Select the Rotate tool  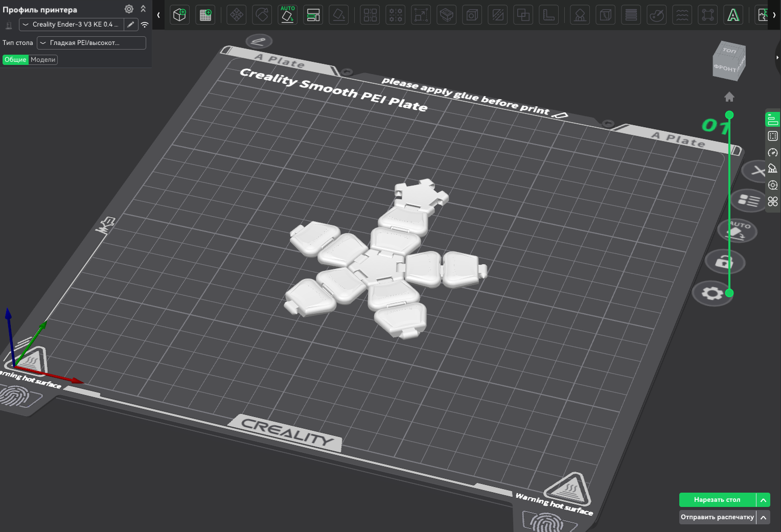click(x=262, y=15)
